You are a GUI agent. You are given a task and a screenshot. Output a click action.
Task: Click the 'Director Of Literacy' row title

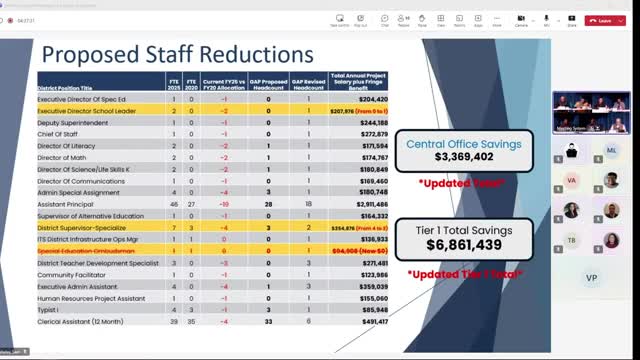[66, 146]
